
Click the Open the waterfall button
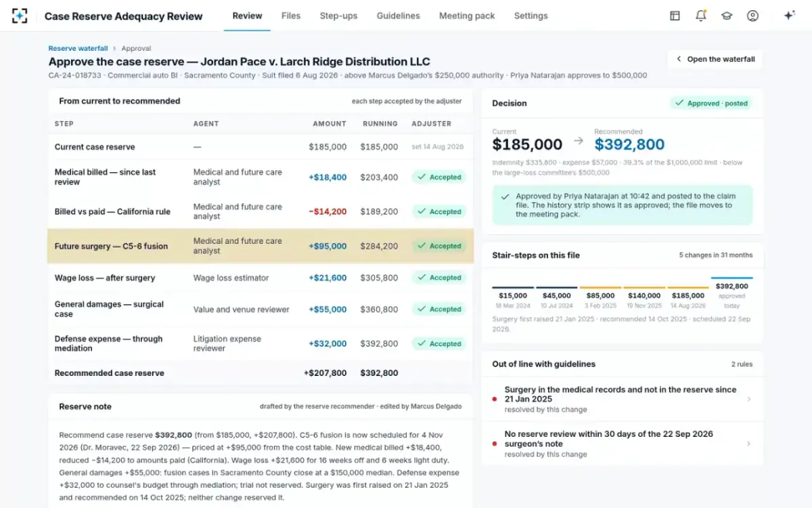point(715,59)
